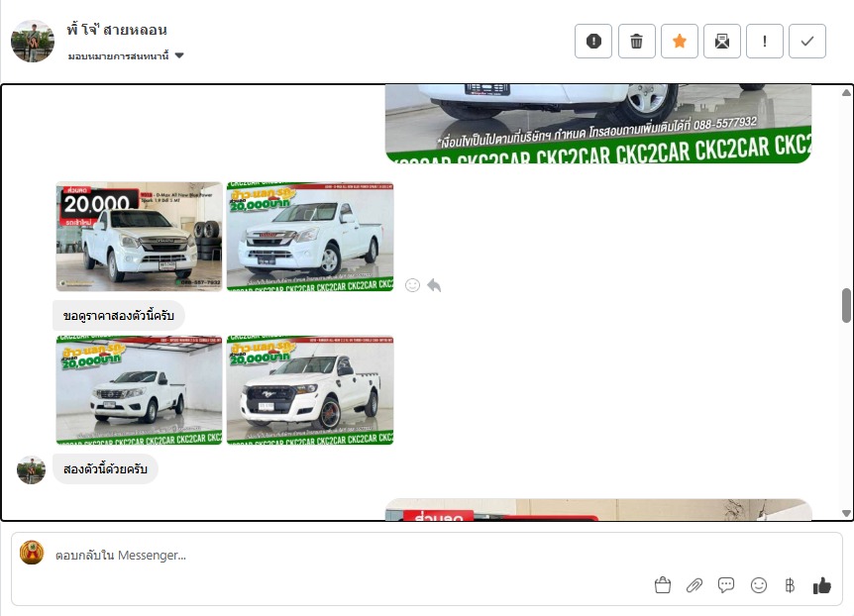Reply to the image message arrow
This screenshot has height=616, width=854.
434,285
